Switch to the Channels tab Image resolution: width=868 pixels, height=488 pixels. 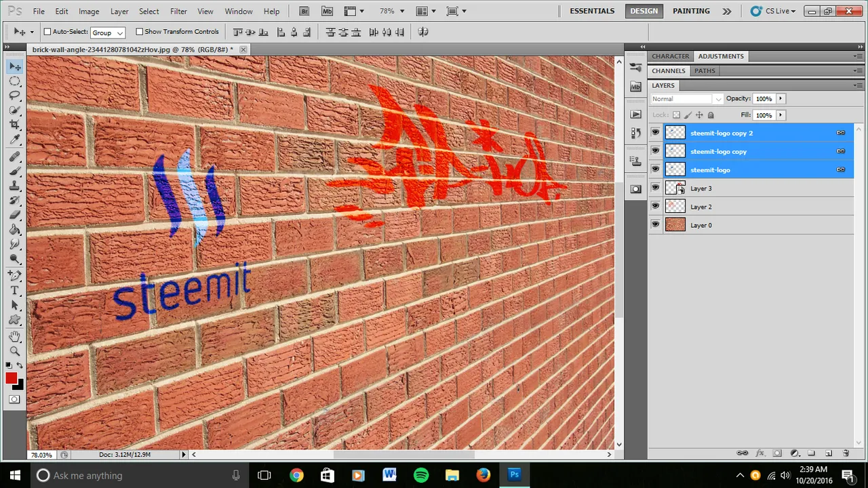click(x=669, y=70)
